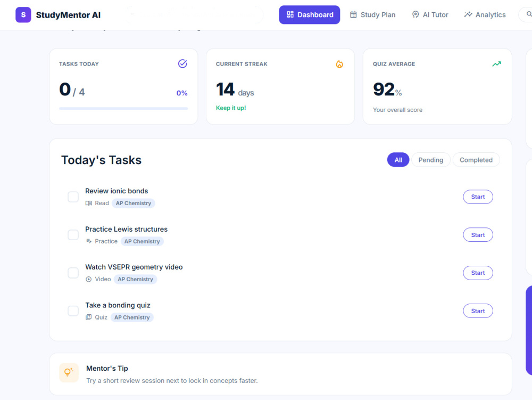Start Practice Lewis structures
Viewport: 532px width, 400px height.
pos(478,235)
